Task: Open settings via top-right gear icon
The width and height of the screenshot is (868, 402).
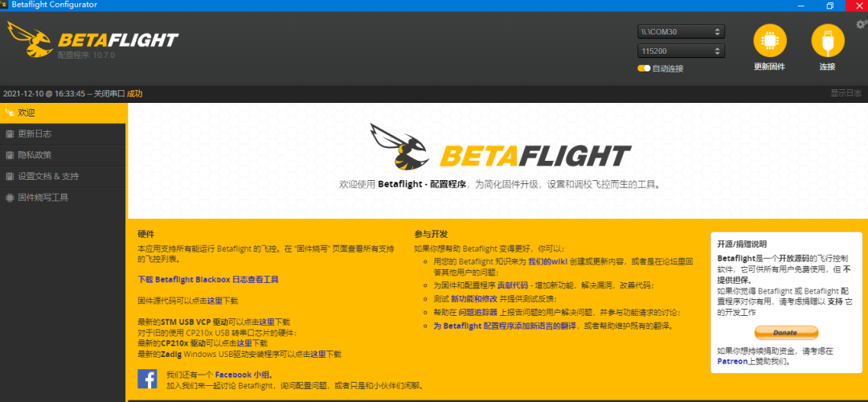Action: [862, 24]
